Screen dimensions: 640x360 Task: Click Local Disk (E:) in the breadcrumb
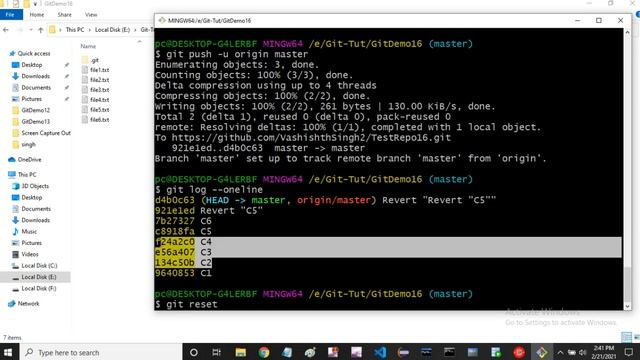click(x=112, y=30)
